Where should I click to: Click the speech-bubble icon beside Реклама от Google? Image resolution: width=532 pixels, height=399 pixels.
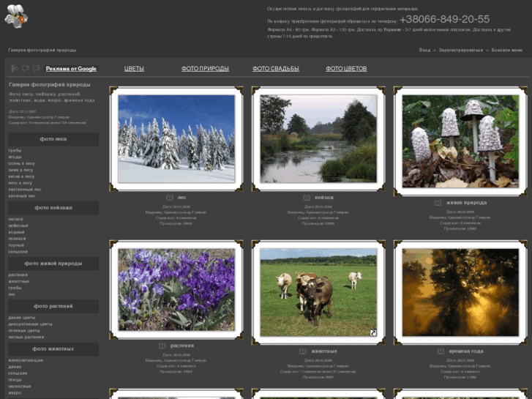click(x=37, y=69)
